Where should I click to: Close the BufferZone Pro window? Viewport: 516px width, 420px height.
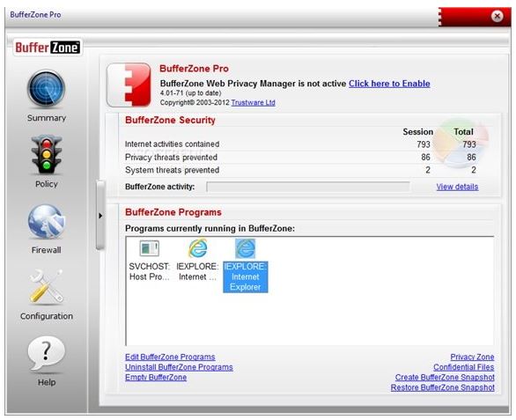point(498,16)
